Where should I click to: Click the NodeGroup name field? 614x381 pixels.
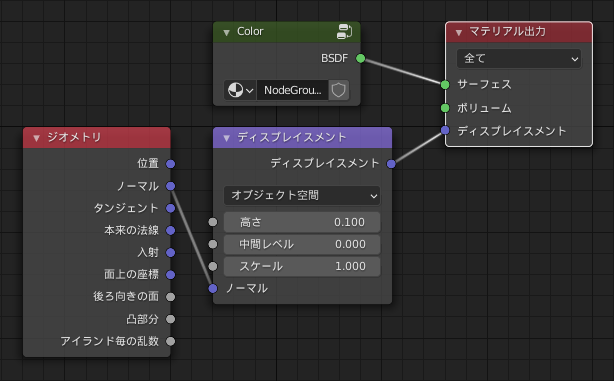coord(293,90)
